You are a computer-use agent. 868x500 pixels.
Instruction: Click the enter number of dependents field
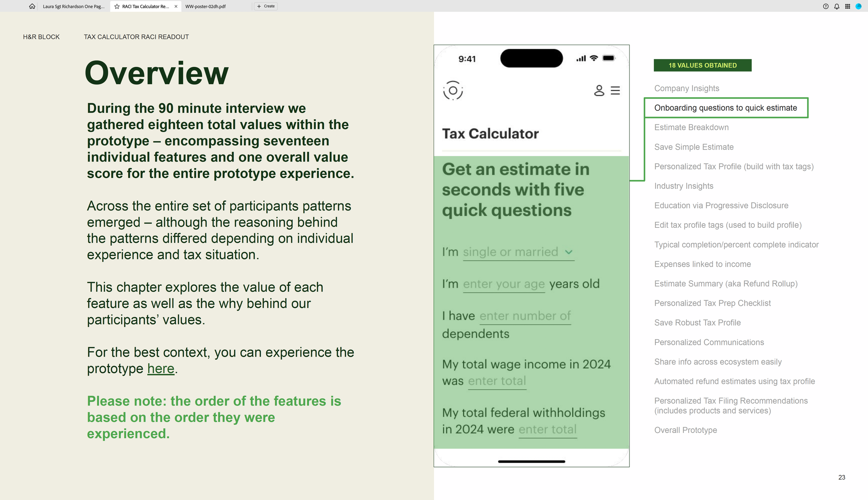coord(525,316)
